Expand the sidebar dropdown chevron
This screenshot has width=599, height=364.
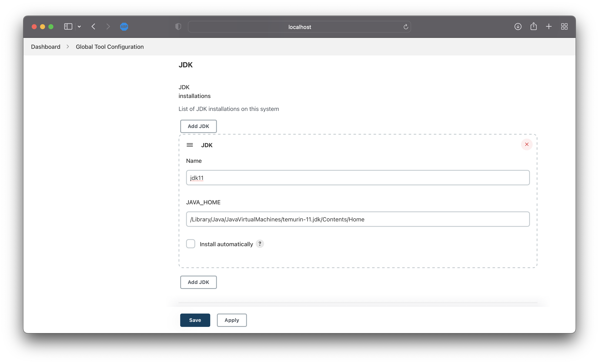[79, 26]
